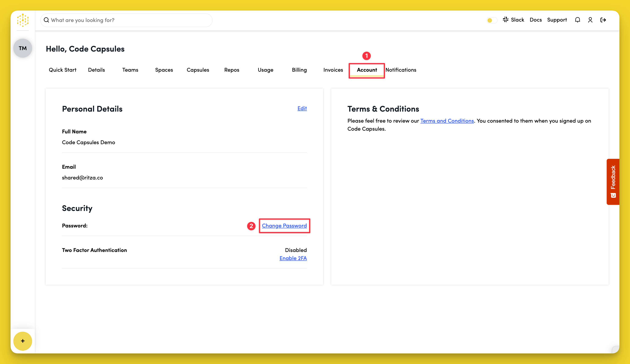Go to the Capsules tab
The image size is (630, 364).
[198, 70]
